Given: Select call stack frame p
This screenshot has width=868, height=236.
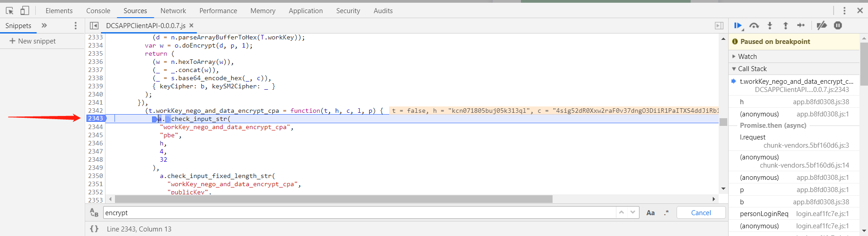Looking at the screenshot, I should (794, 190).
